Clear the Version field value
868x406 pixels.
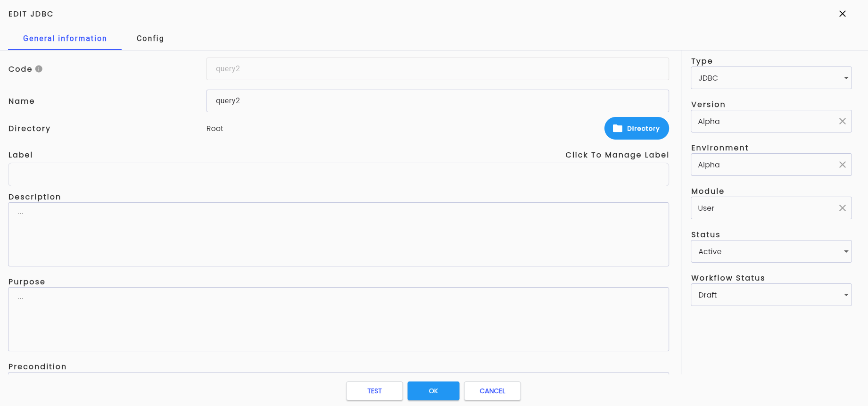(x=843, y=121)
